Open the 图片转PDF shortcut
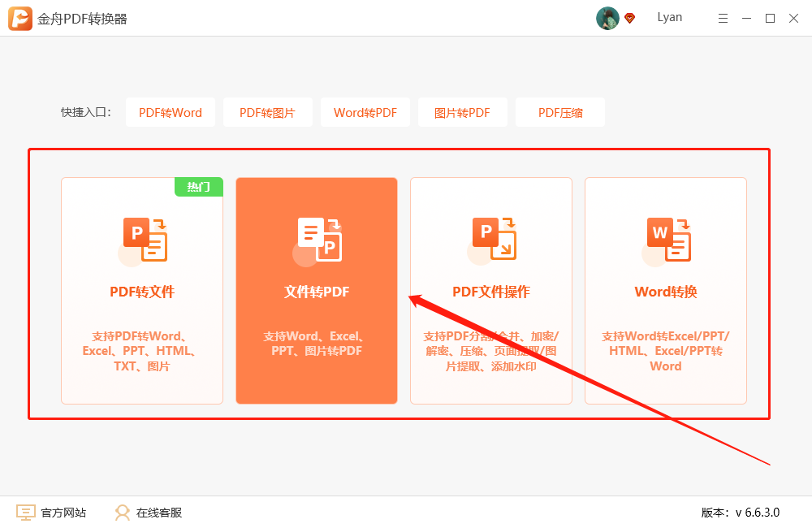This screenshot has width=812, height=528. coord(463,112)
